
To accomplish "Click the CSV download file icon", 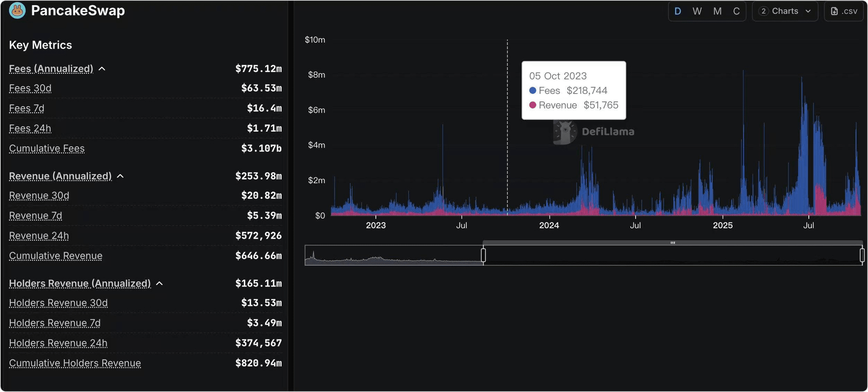I will click(834, 11).
